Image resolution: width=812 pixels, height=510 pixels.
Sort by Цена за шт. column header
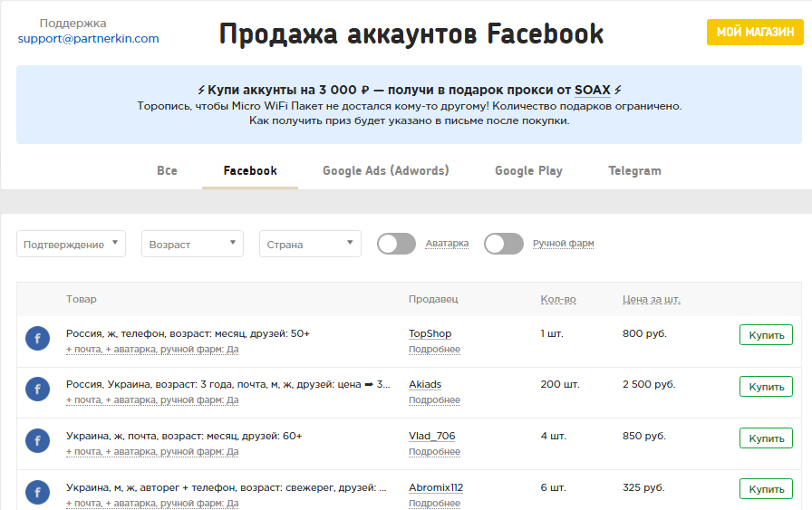click(x=651, y=299)
